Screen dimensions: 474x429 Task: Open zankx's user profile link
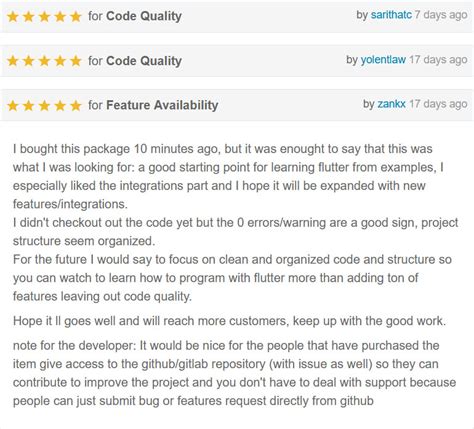[x=391, y=104]
